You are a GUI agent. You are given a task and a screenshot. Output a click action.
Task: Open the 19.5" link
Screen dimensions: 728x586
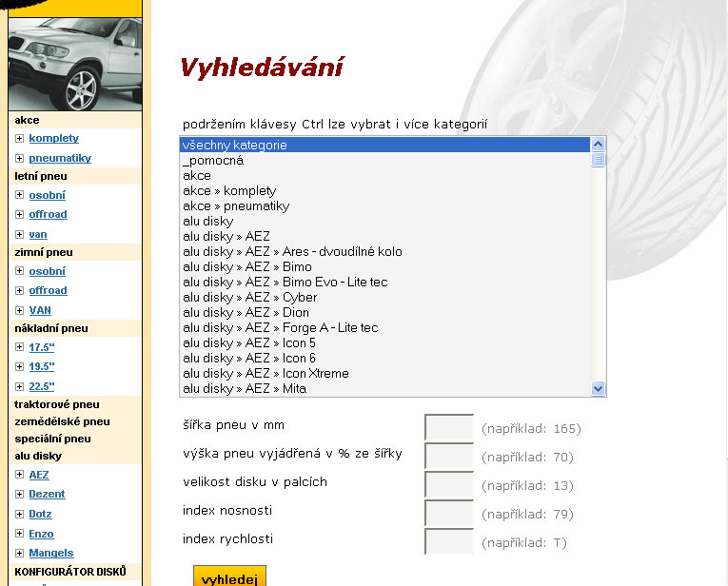coord(42,366)
